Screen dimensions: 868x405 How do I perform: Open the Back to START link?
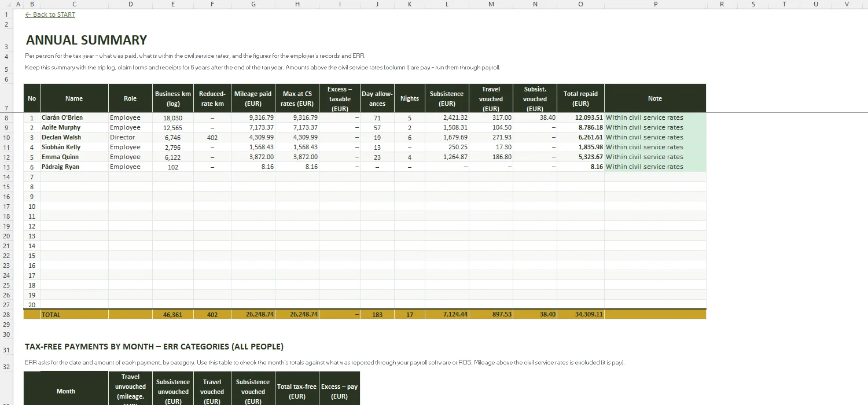pos(50,14)
